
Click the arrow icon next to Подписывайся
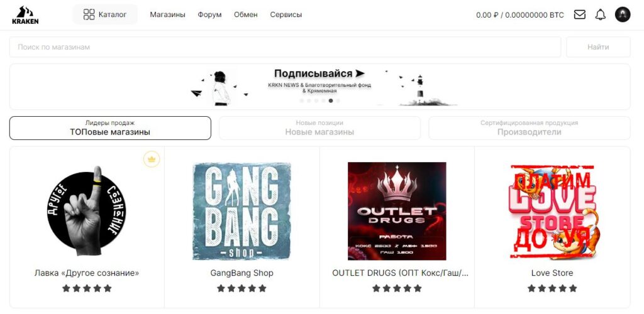point(360,73)
